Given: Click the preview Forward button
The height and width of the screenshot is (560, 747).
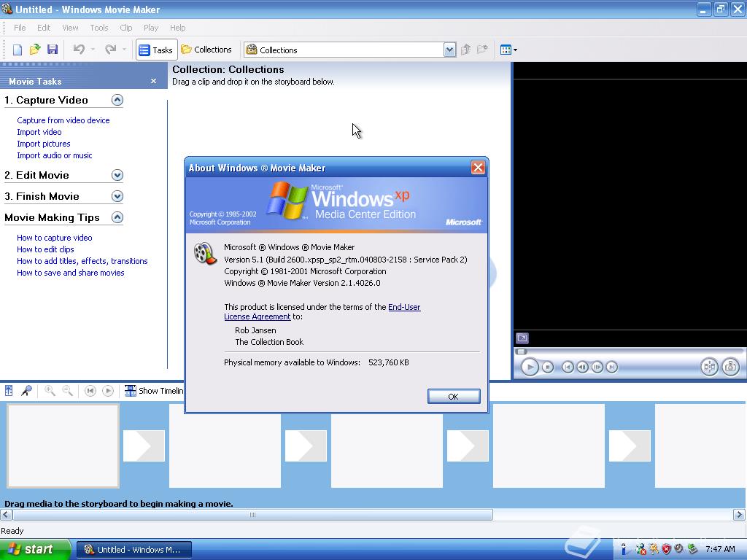Looking at the screenshot, I should click(x=612, y=367).
